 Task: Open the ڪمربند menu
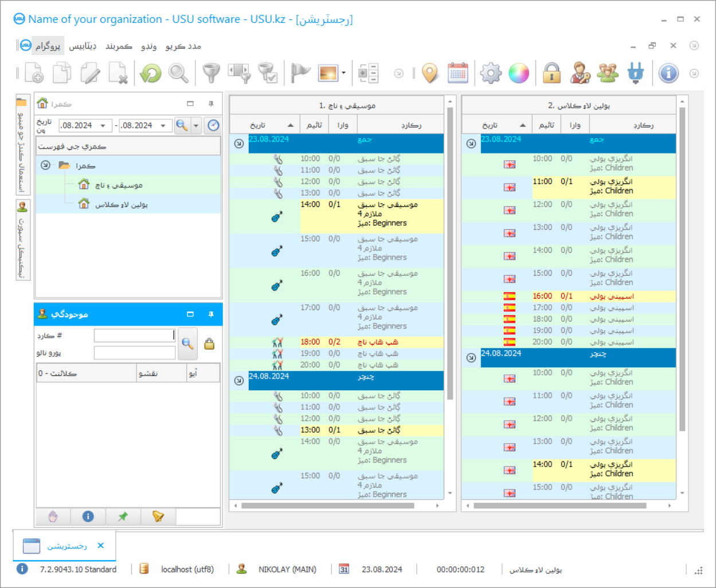coord(119,46)
